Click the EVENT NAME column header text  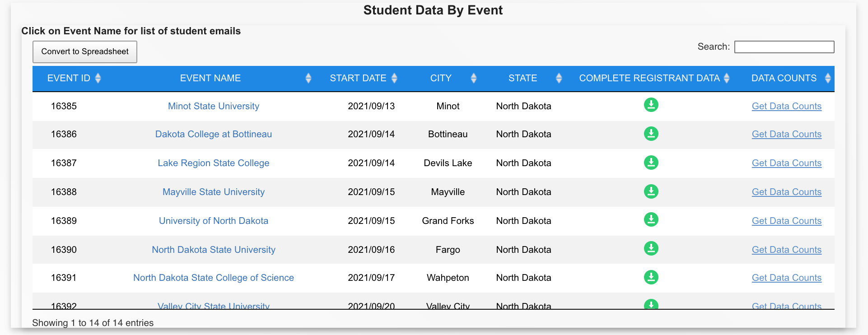(210, 78)
